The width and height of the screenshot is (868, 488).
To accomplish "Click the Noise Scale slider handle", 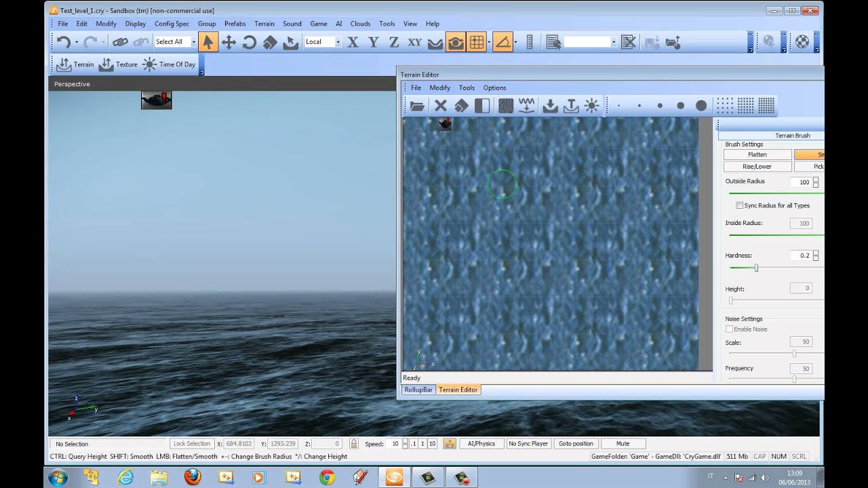I will point(794,353).
